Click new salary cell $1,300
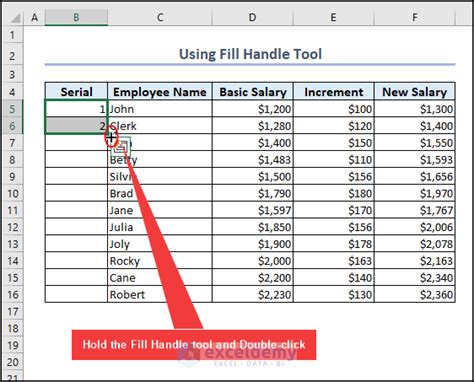474x382 pixels. [x=415, y=109]
